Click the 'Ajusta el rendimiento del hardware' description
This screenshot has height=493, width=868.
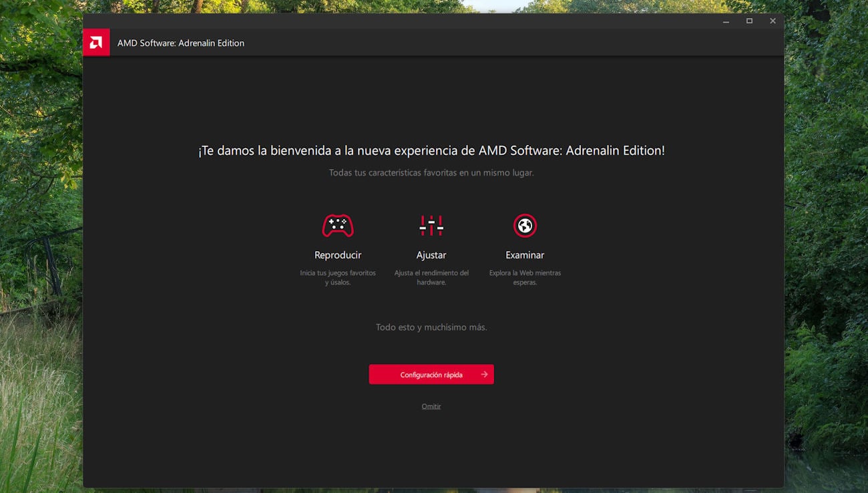tap(431, 277)
